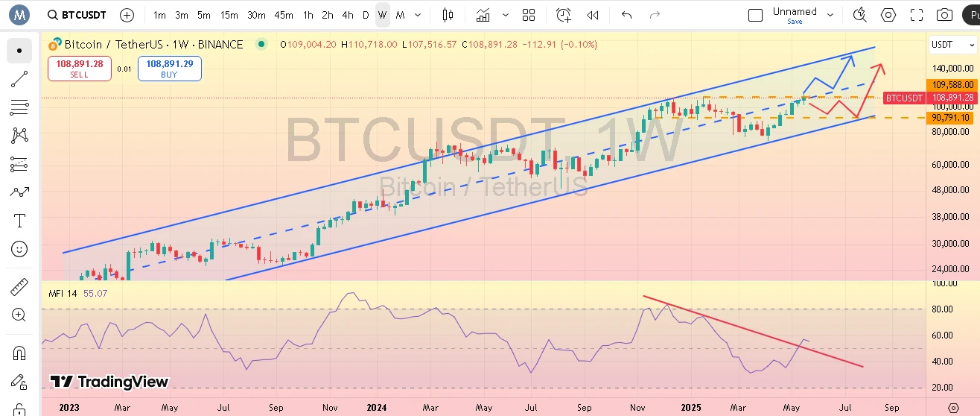Select the Zoom In magnifier tool
980x416 pixels.
pyautogui.click(x=19, y=315)
